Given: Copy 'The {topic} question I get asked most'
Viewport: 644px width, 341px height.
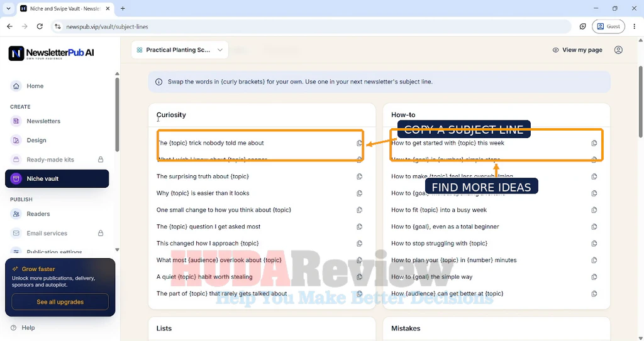Looking at the screenshot, I should (x=359, y=227).
